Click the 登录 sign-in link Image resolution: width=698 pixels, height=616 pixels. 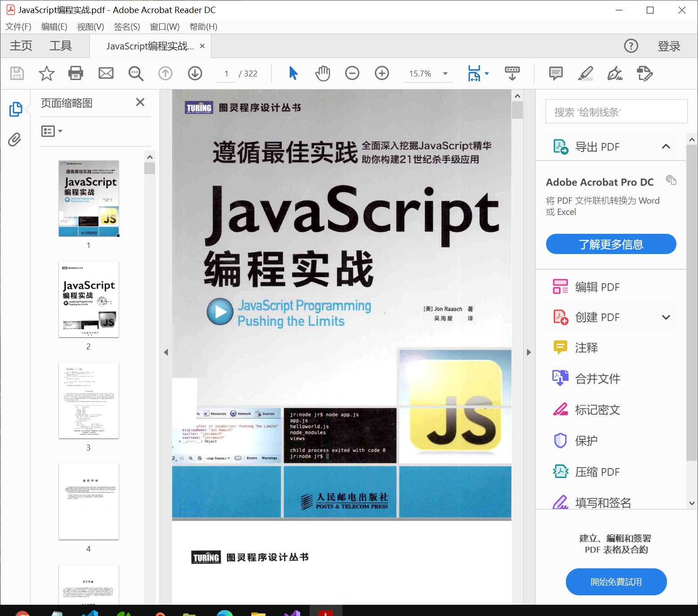(669, 46)
